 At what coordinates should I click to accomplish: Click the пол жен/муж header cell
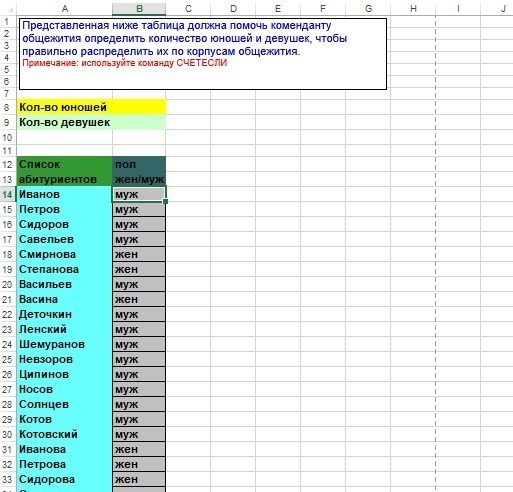(x=139, y=171)
